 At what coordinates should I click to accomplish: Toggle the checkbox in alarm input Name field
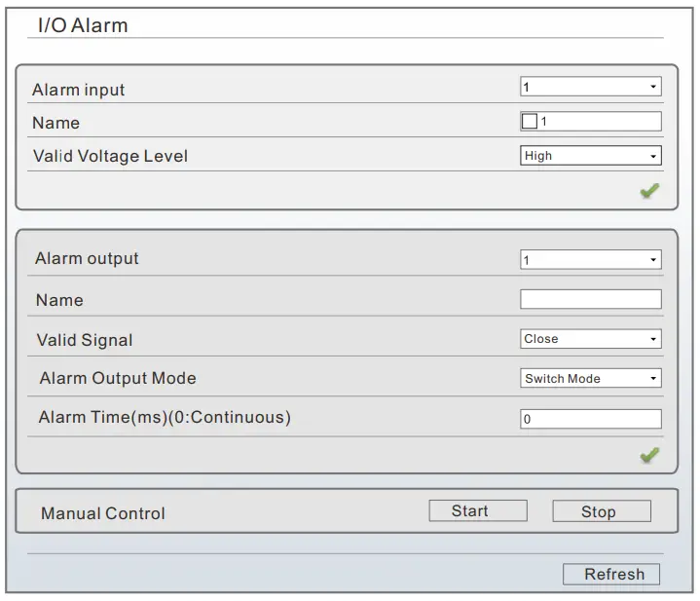pyautogui.click(x=530, y=121)
